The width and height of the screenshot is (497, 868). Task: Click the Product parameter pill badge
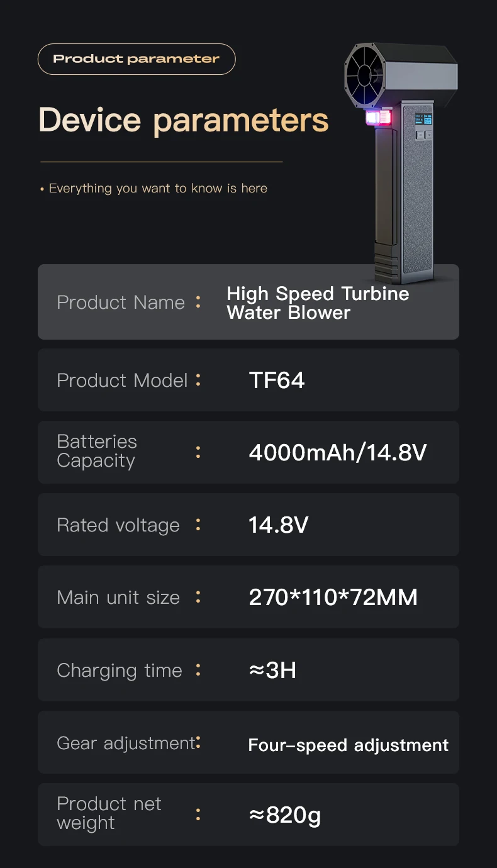(137, 59)
